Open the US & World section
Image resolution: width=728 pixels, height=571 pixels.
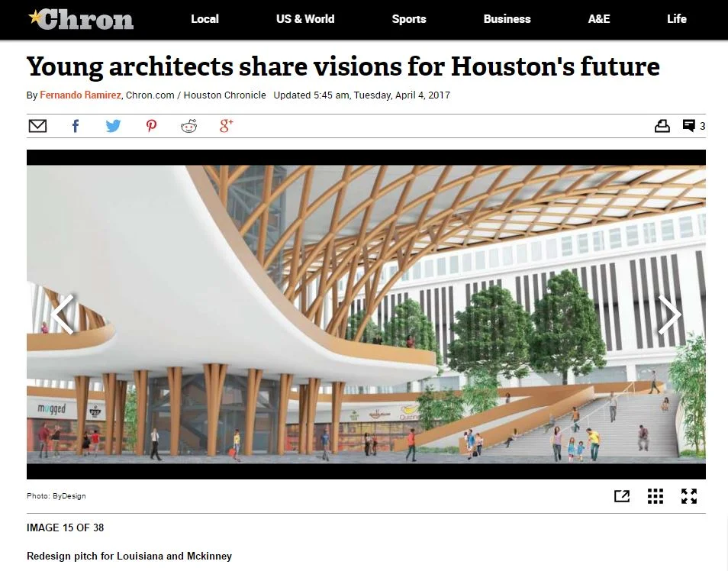[305, 19]
